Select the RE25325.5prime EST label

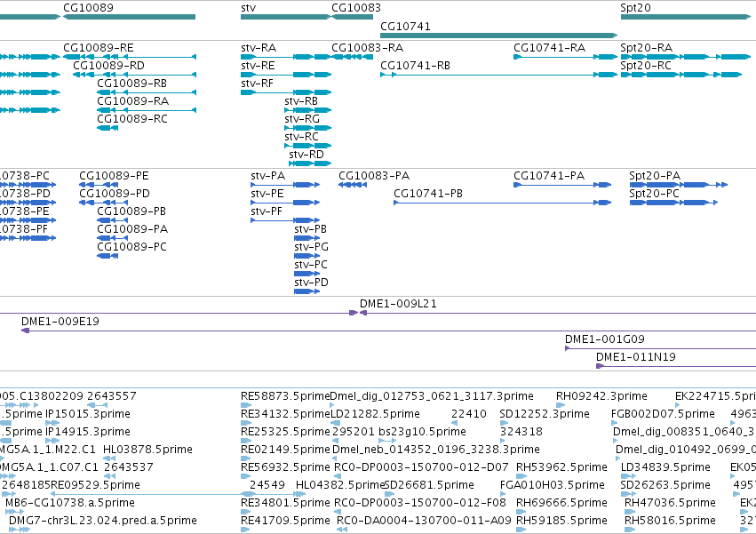pos(285,432)
